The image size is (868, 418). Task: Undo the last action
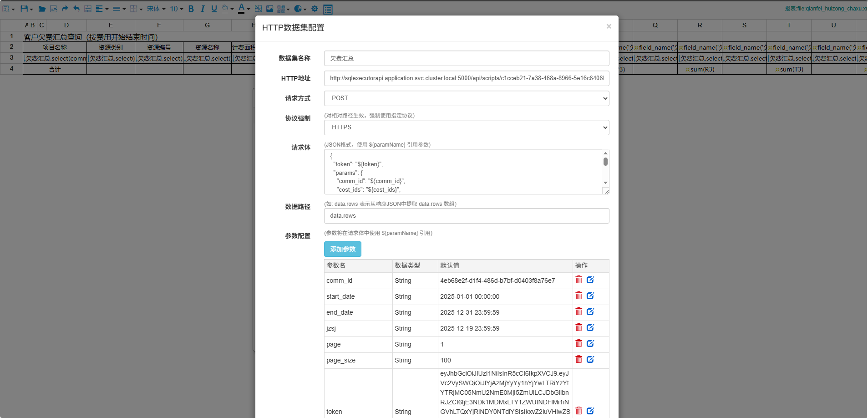click(x=76, y=9)
